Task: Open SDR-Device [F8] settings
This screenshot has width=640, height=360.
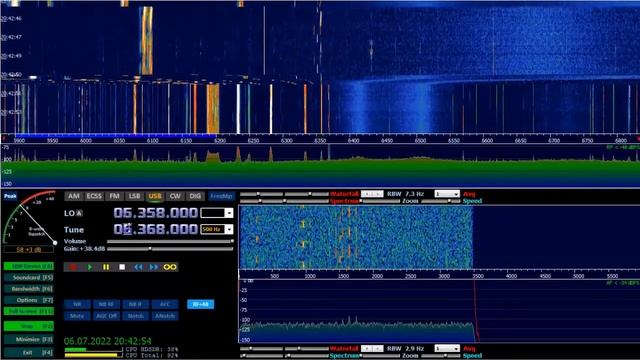Action: pyautogui.click(x=29, y=266)
